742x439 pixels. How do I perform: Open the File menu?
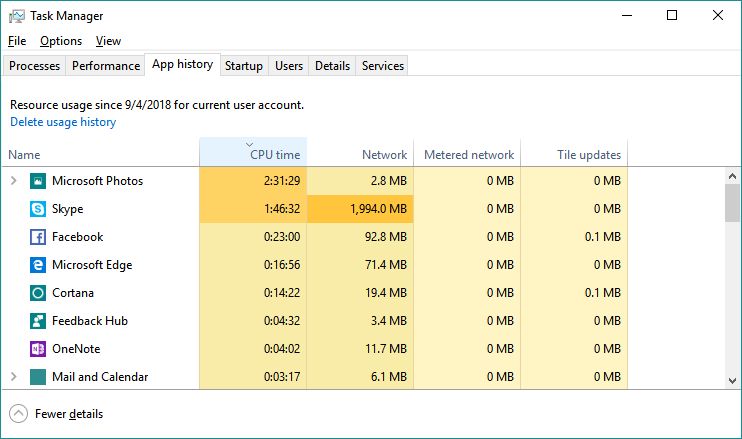tap(17, 41)
